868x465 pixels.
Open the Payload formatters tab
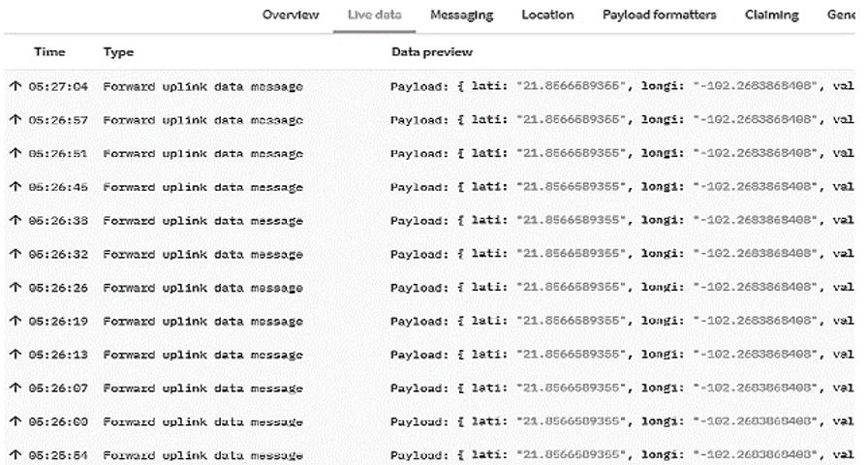click(x=659, y=15)
